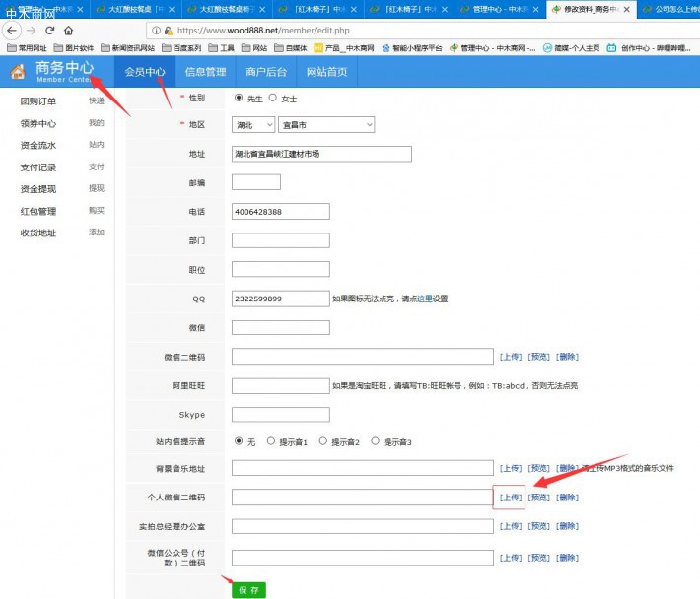Click the 这里 link beside QQ
The height and width of the screenshot is (599, 700).
point(424,299)
